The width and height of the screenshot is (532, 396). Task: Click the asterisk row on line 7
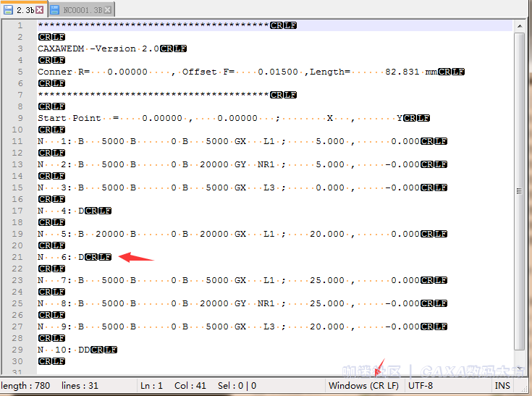coord(153,94)
